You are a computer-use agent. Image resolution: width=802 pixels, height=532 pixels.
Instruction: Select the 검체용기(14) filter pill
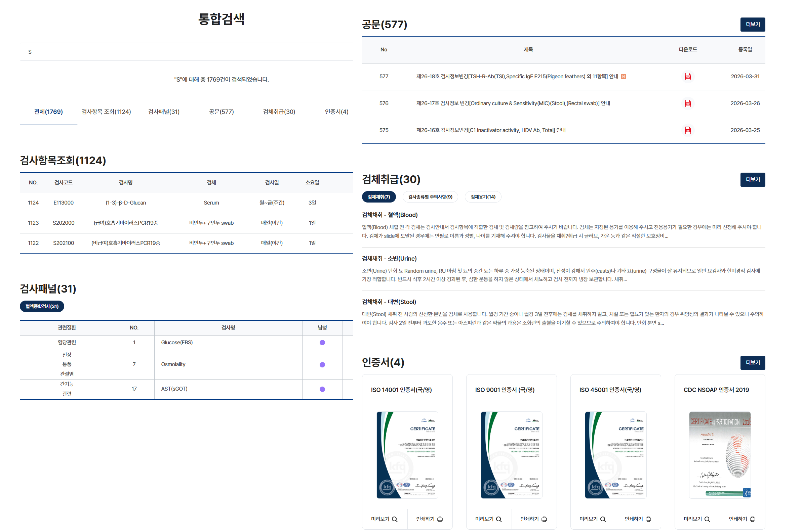click(482, 197)
